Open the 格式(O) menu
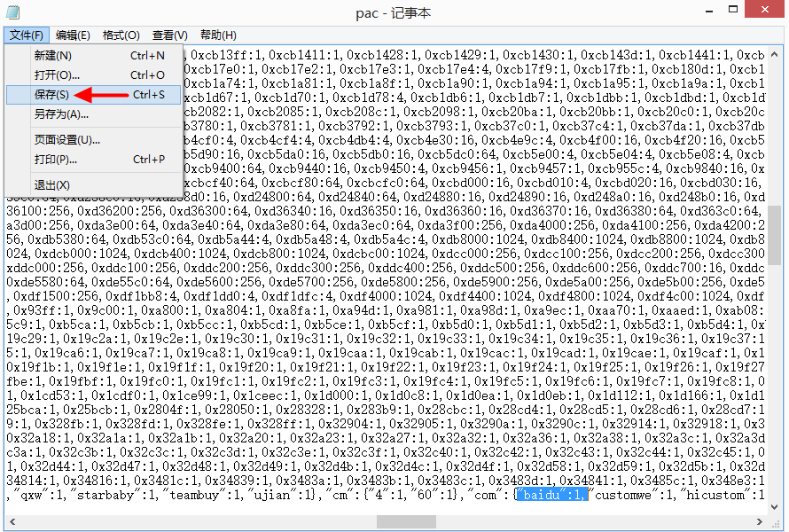The image size is (789, 532). click(121, 35)
